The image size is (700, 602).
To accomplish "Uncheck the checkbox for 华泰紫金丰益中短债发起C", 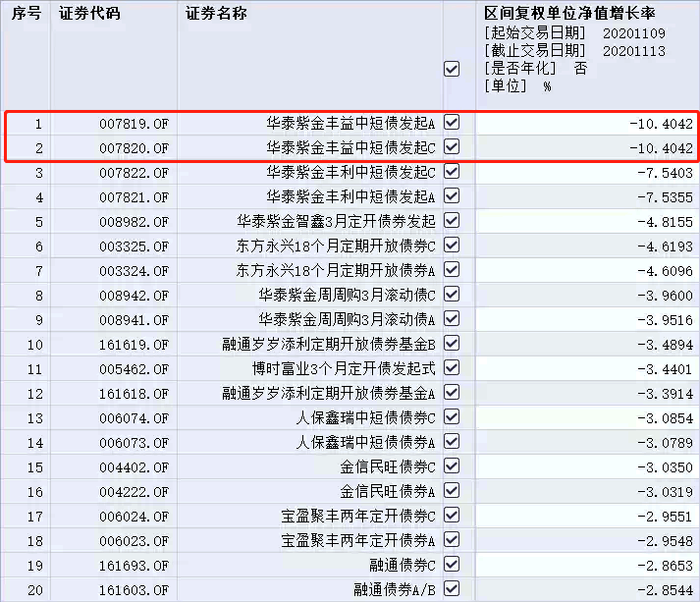I will click(452, 146).
